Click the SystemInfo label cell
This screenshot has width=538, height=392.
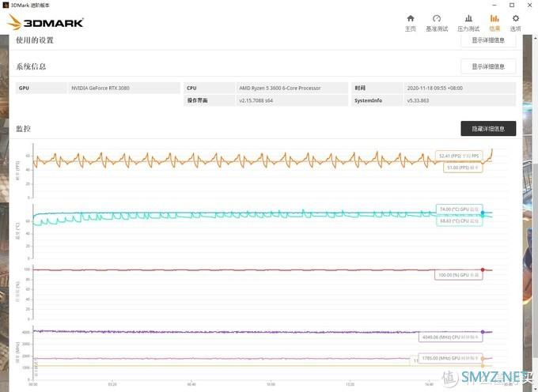377,100
